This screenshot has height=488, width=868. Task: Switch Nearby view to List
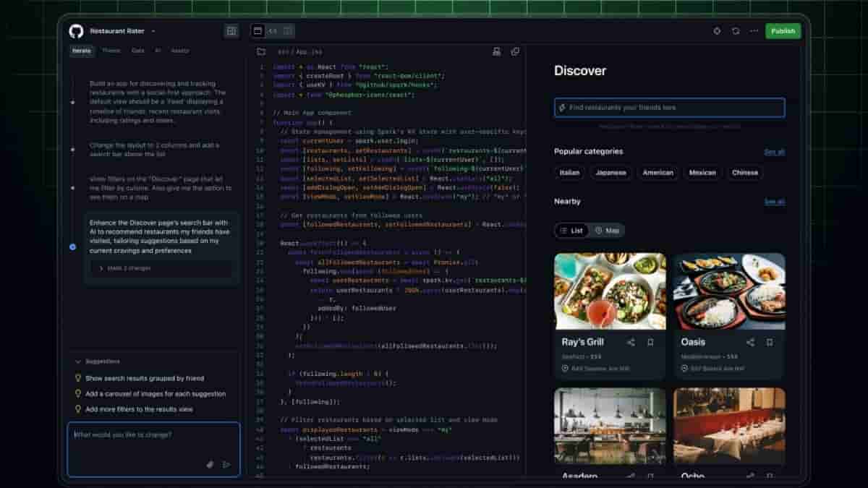[x=572, y=231]
